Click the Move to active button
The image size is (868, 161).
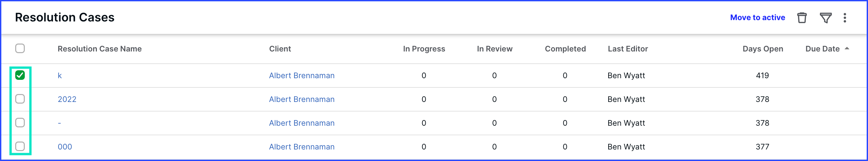[x=758, y=17]
